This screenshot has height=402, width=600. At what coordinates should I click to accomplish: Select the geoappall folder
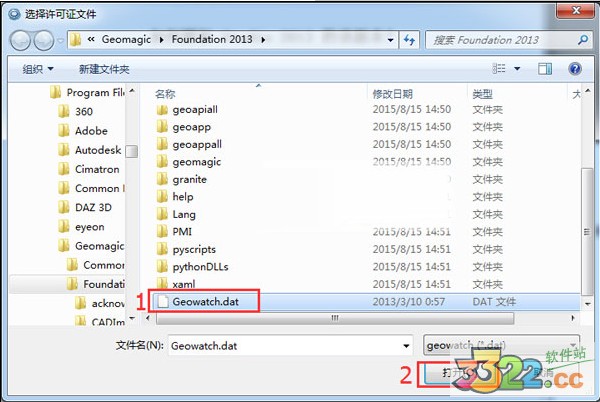point(197,145)
